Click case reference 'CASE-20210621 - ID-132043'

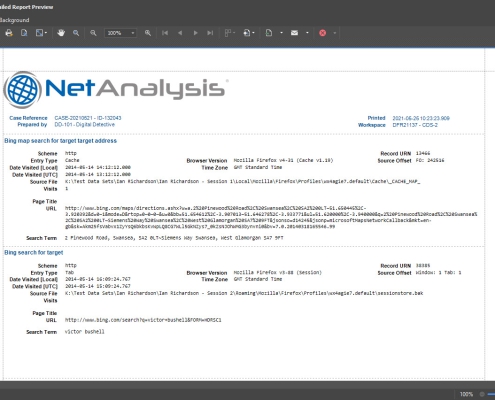(x=88, y=118)
